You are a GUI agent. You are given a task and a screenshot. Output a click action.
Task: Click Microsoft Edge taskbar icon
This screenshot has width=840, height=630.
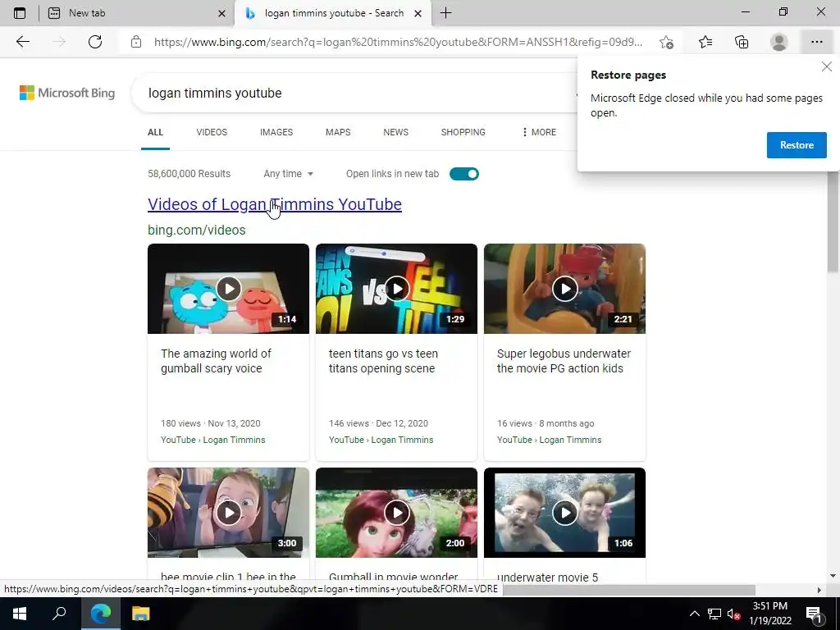click(x=100, y=614)
